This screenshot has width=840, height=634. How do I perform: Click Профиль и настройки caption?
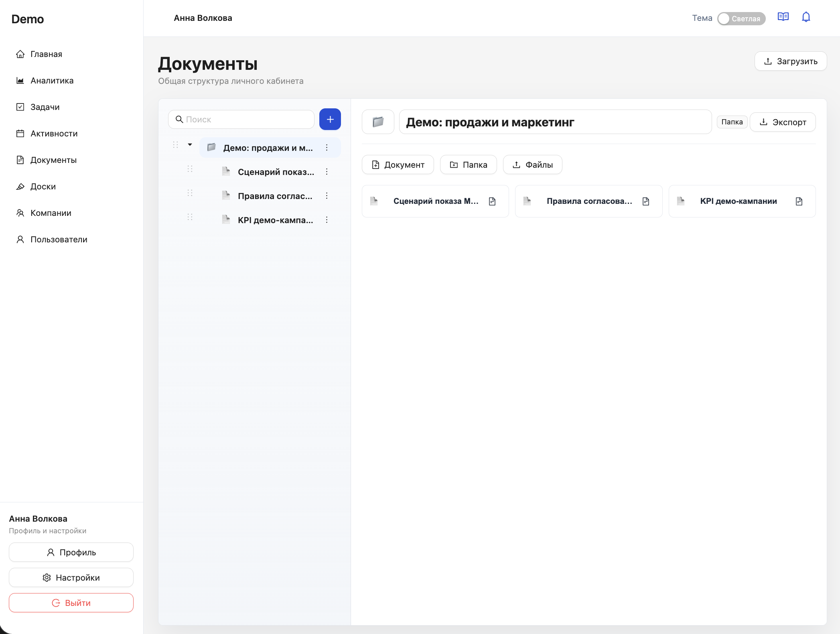click(48, 531)
